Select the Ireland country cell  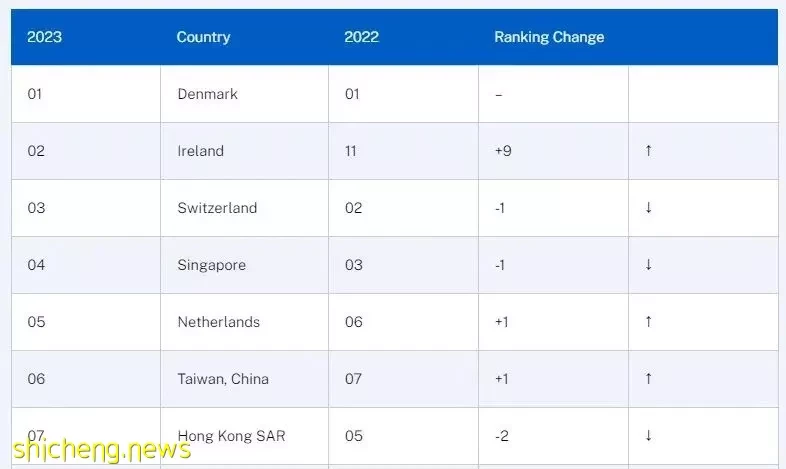[244, 151]
